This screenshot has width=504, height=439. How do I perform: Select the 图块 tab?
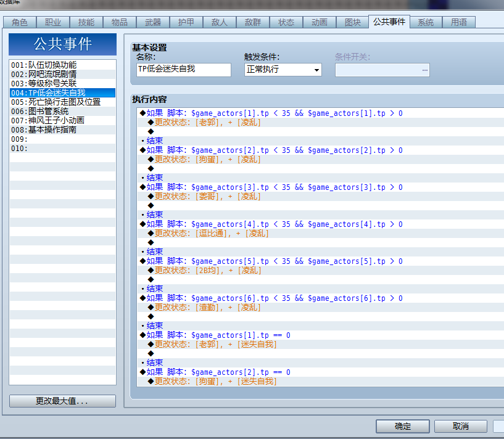[x=353, y=22]
